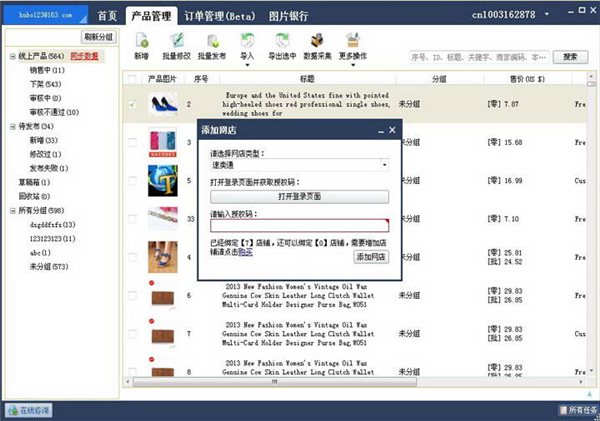Screen dimensions: 600x421
Task: Check the checkbox for product number 6
Action: coord(132,295)
